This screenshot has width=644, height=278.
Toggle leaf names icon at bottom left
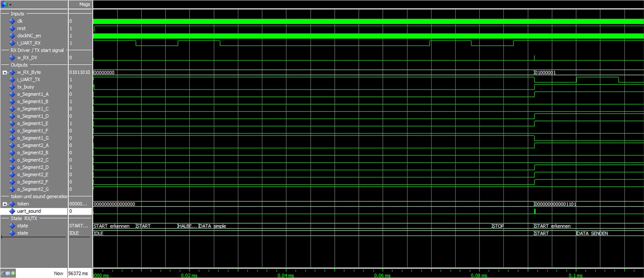tap(3, 273)
